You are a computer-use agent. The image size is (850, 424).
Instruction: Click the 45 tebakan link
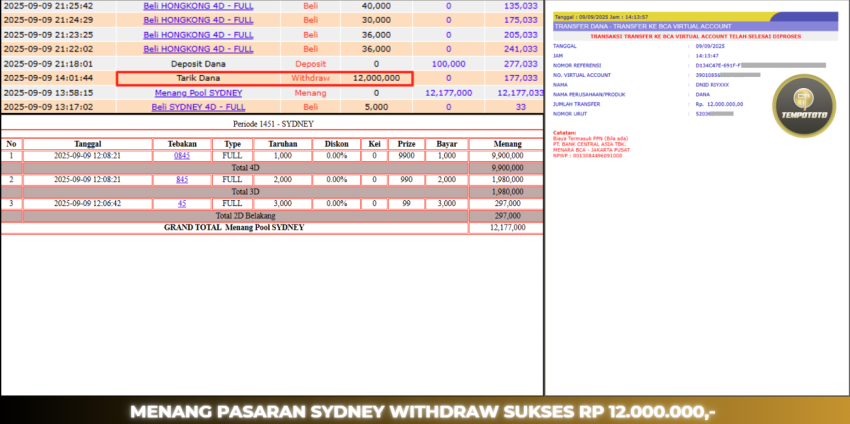click(182, 203)
